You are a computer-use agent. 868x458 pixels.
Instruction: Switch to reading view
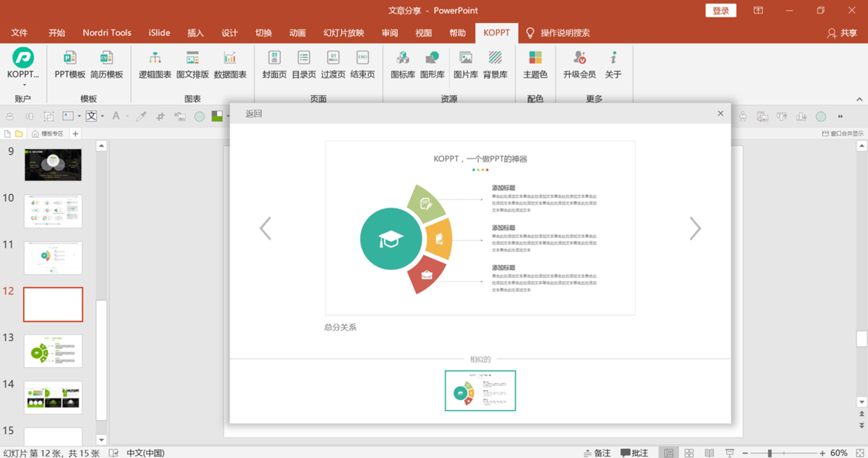pyautogui.click(x=709, y=452)
